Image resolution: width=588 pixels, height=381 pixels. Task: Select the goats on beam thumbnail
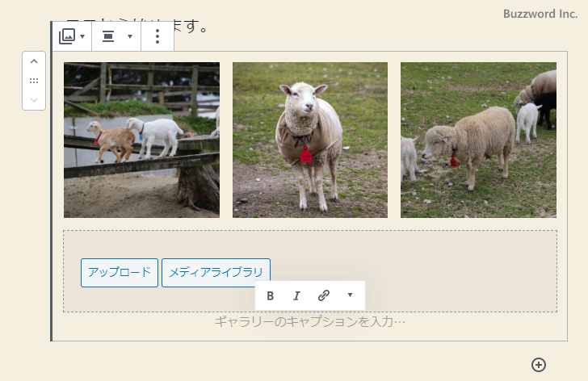(142, 140)
